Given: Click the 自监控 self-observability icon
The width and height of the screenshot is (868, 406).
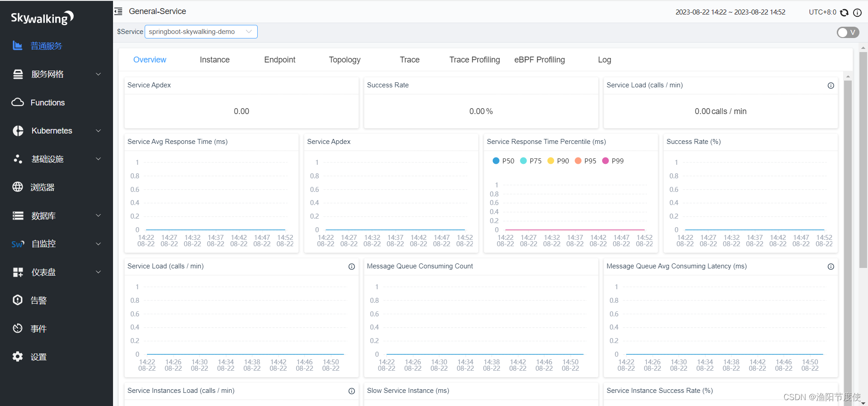Looking at the screenshot, I should coord(18,244).
